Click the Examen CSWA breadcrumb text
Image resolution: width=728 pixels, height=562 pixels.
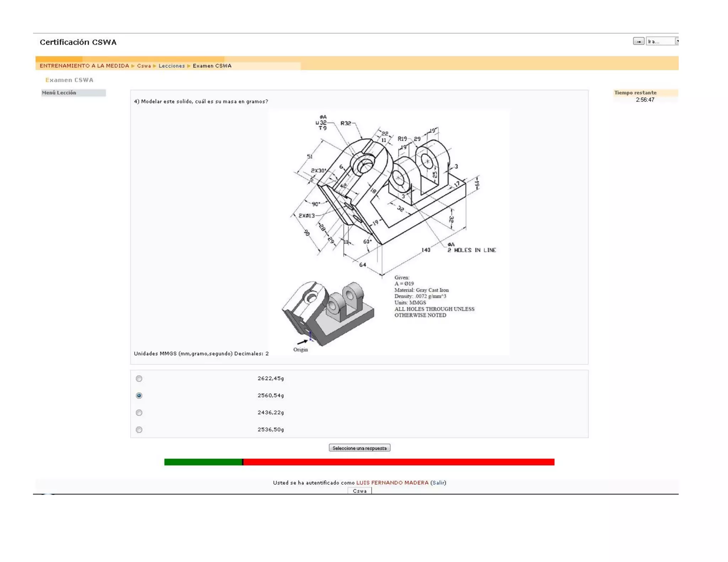[x=212, y=66]
